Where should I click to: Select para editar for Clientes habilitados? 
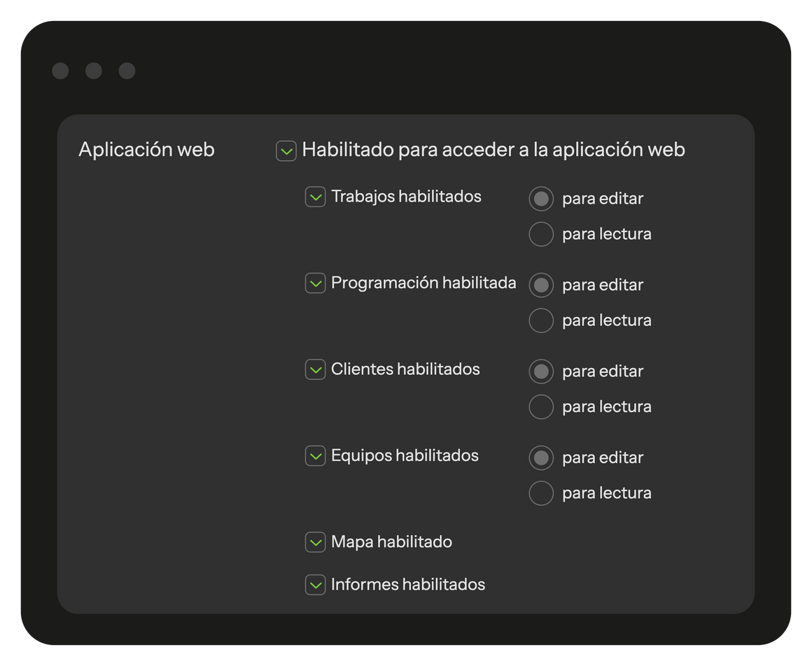(x=541, y=371)
